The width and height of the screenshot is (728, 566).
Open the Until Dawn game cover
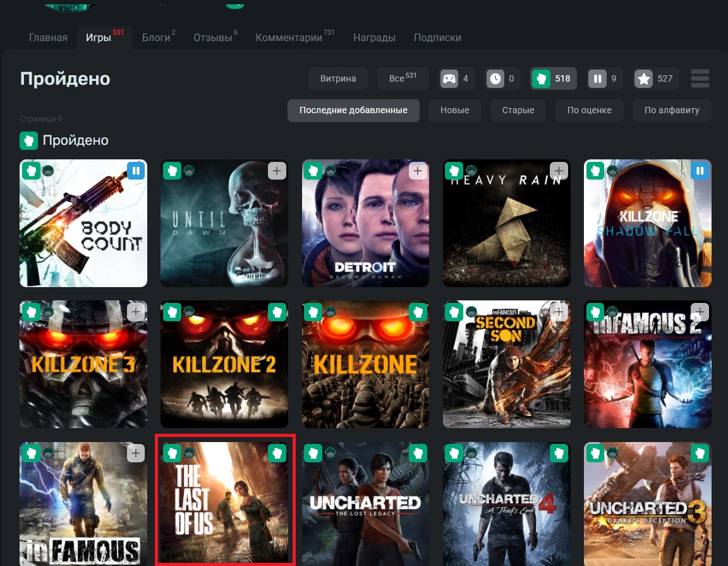[x=224, y=223]
